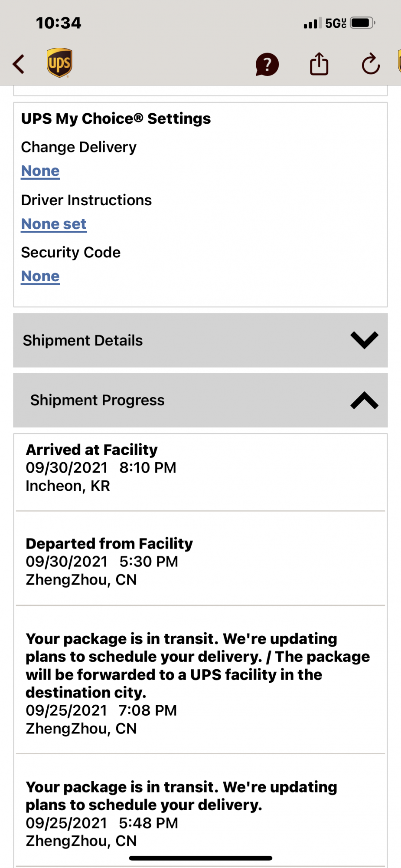Tap the Arrived at Facility Incheon entry
The width and height of the screenshot is (401, 868).
click(101, 468)
